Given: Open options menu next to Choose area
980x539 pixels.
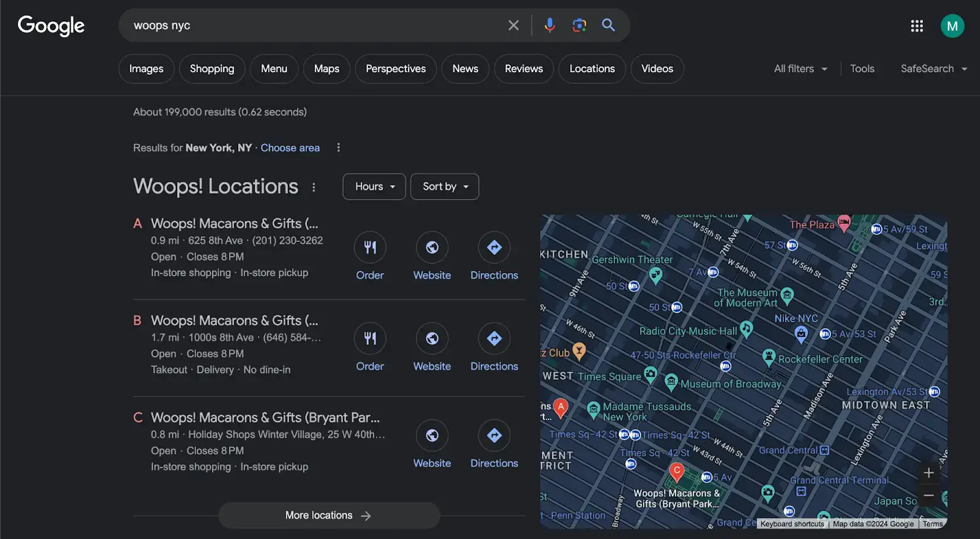Looking at the screenshot, I should (338, 148).
